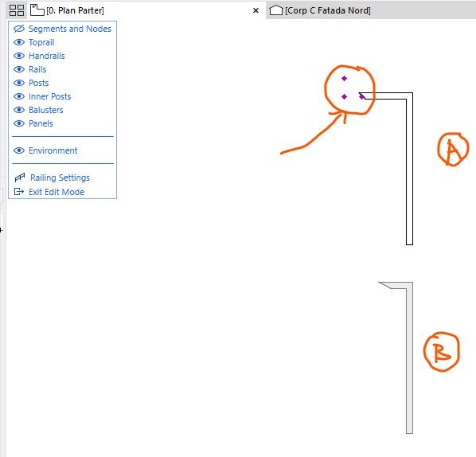Select the lower-left purple node diamond
This screenshot has width=476, height=457.
[344, 96]
